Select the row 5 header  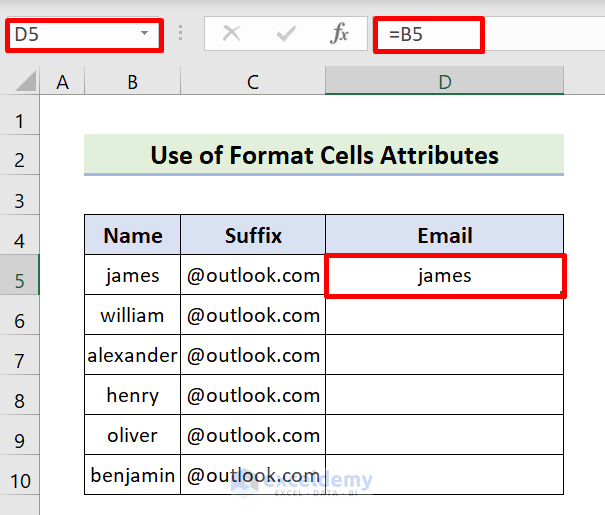click(20, 276)
